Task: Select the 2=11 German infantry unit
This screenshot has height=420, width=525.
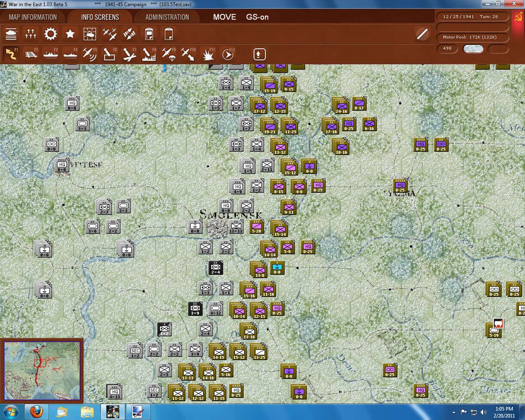Action: click(267, 165)
